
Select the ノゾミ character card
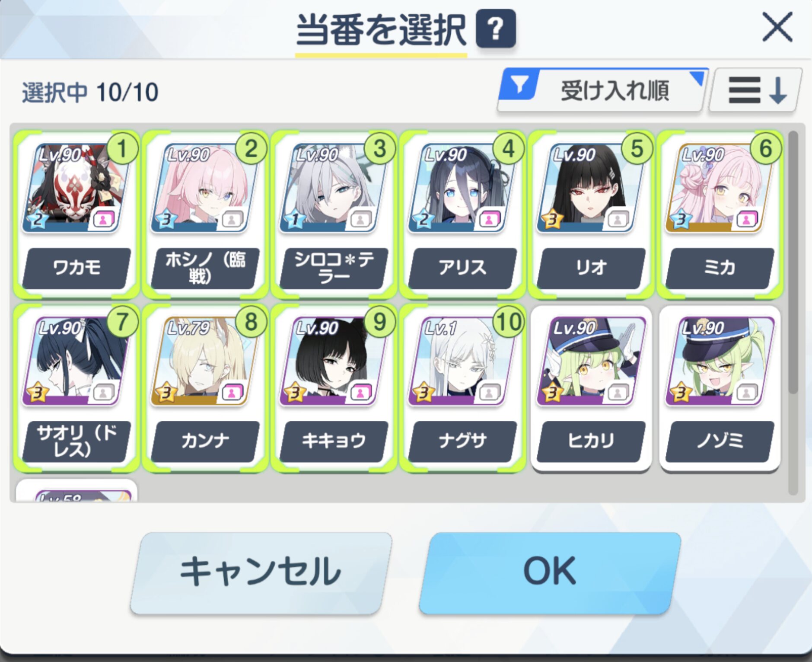click(720, 388)
